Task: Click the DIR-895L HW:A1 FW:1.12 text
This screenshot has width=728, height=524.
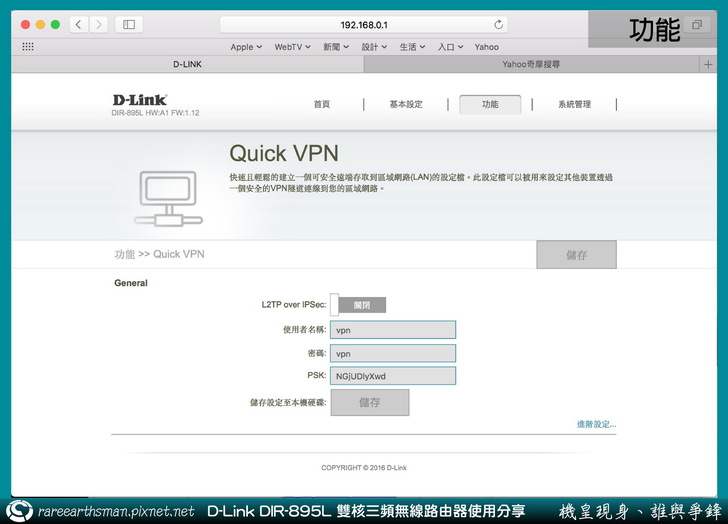Action: pyautogui.click(x=156, y=113)
